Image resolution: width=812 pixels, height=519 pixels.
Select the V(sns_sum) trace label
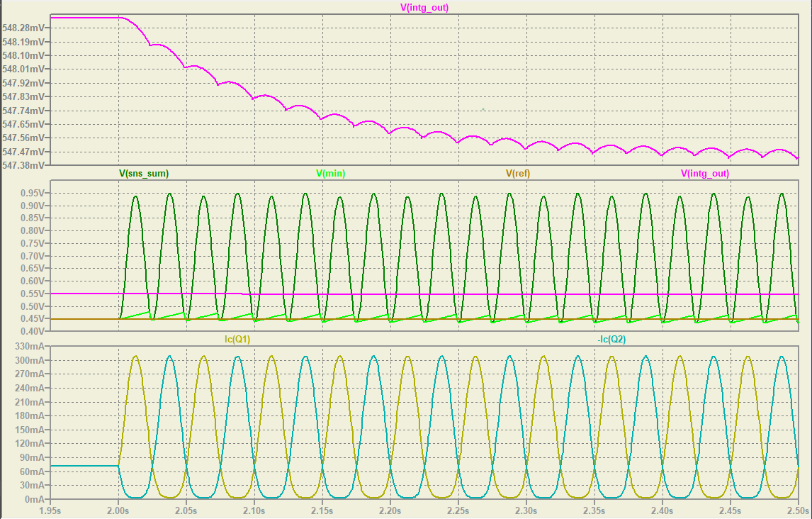pyautogui.click(x=144, y=173)
